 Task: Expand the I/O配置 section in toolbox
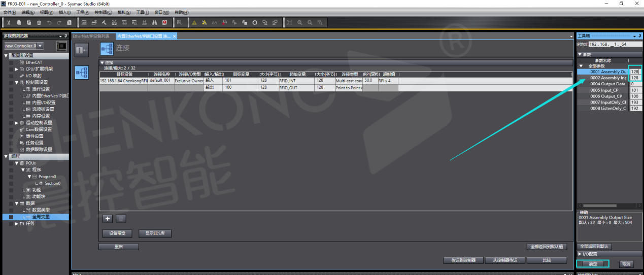(x=580, y=254)
